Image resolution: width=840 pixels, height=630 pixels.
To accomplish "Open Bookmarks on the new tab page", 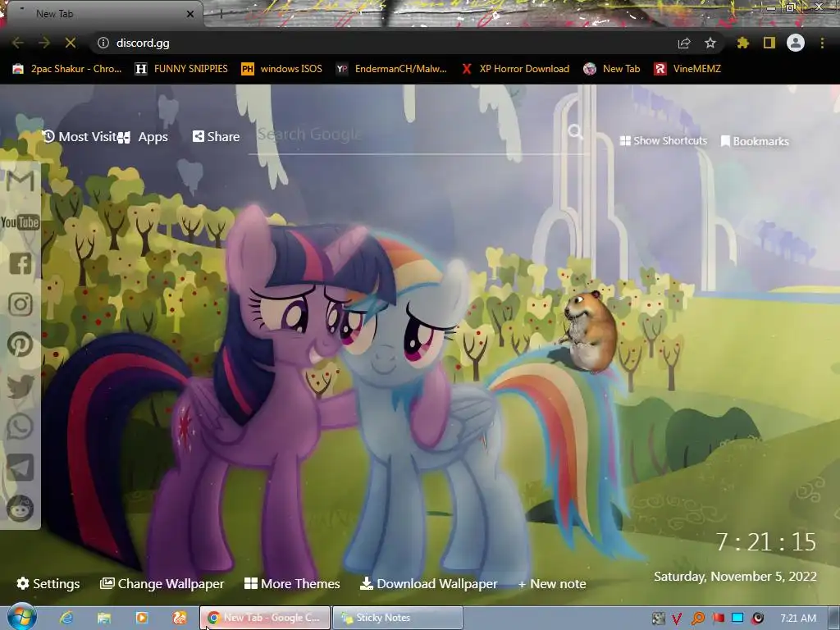I will coord(755,141).
